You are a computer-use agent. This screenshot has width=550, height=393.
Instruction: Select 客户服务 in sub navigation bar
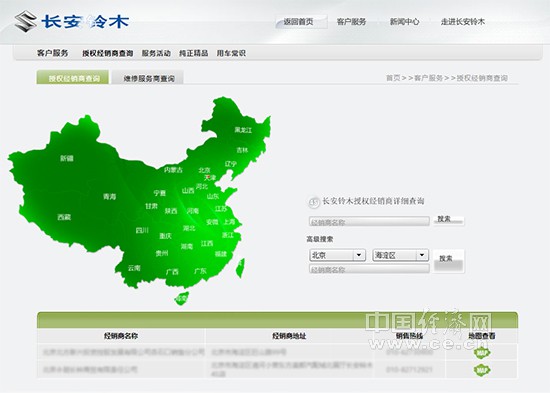coord(53,53)
